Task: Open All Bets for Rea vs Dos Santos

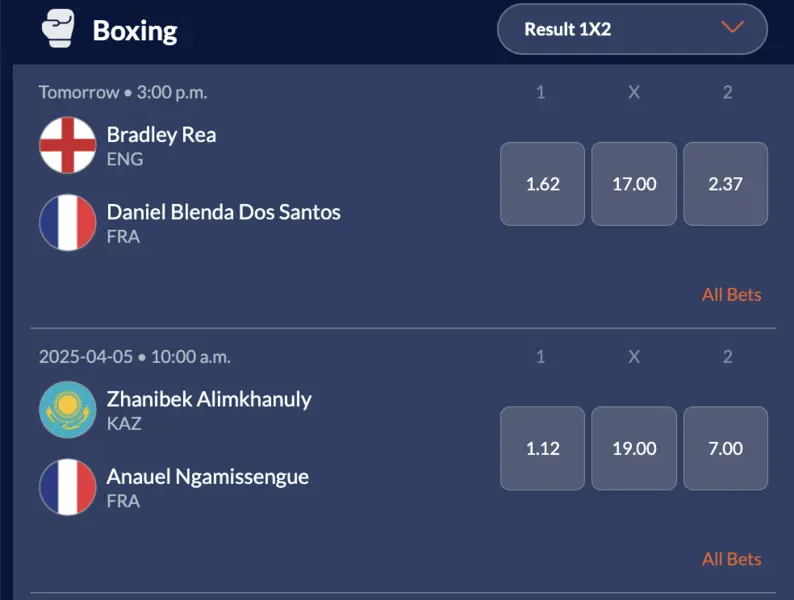Action: 731,295
